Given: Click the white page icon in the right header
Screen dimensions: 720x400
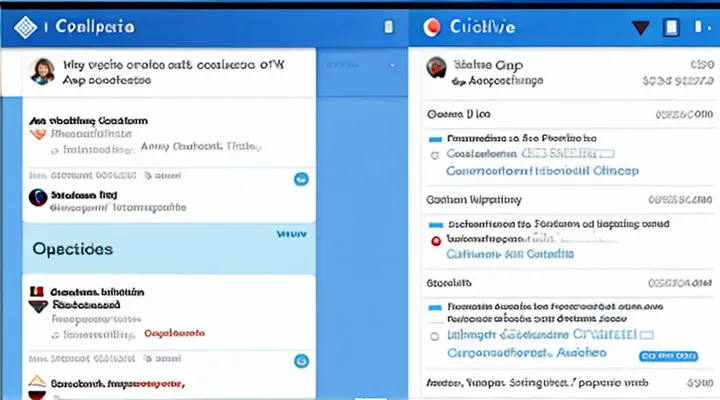Looking at the screenshot, I should coord(673,28).
